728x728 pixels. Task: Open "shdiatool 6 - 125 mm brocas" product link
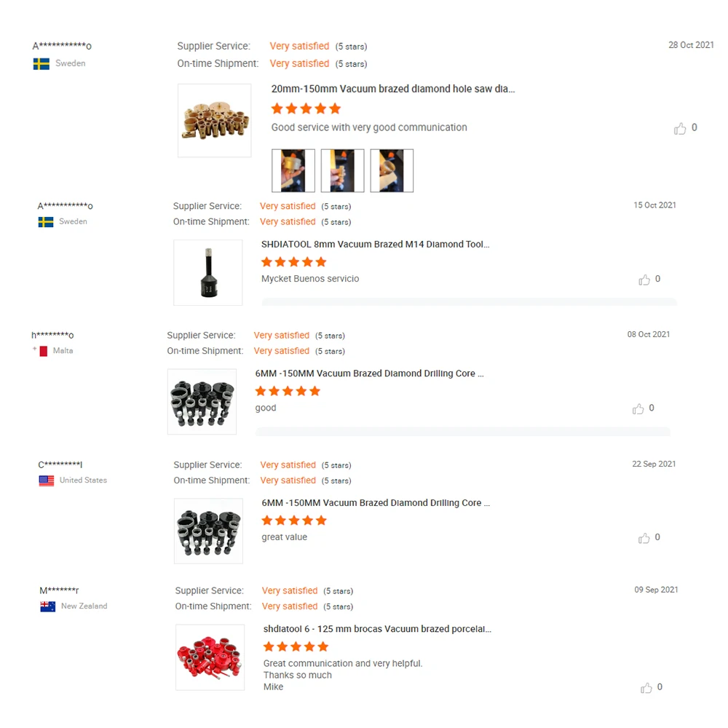pyautogui.click(x=377, y=629)
